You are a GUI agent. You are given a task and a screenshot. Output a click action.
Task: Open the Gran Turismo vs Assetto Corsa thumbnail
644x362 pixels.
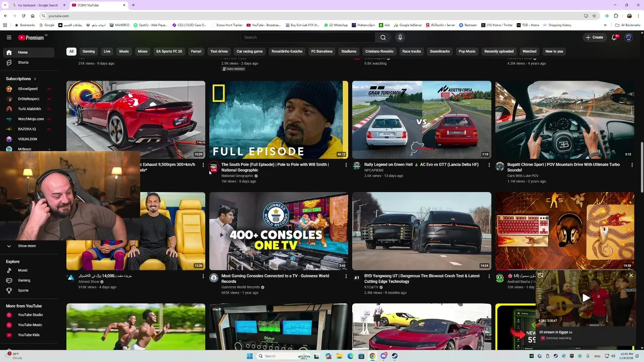pos(422,120)
